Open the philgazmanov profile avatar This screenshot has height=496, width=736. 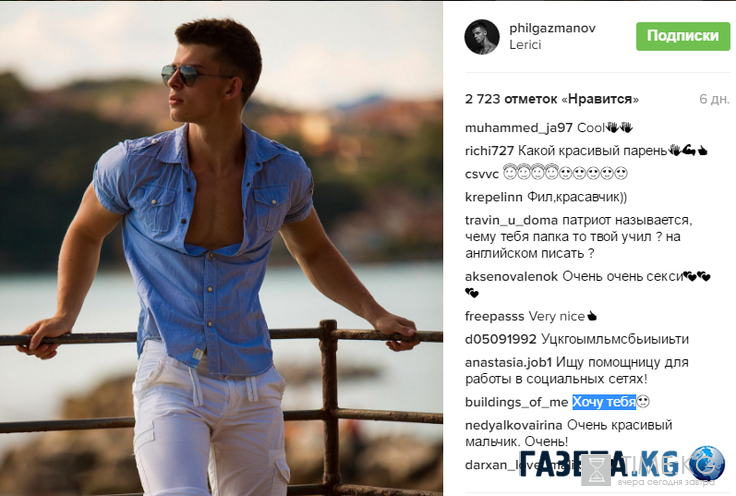482,37
